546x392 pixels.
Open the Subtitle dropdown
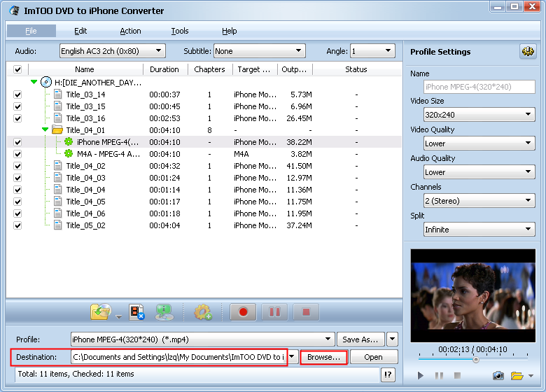click(260, 51)
